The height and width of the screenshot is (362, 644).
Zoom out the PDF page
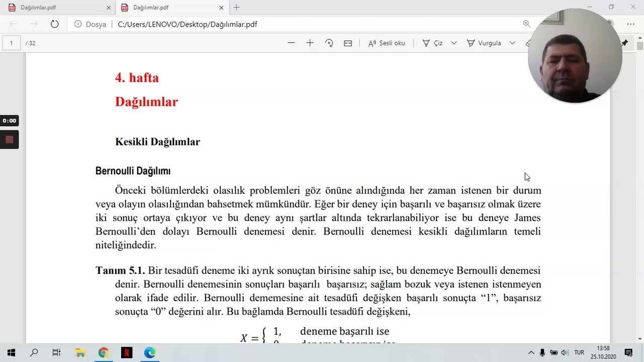pyautogui.click(x=291, y=43)
